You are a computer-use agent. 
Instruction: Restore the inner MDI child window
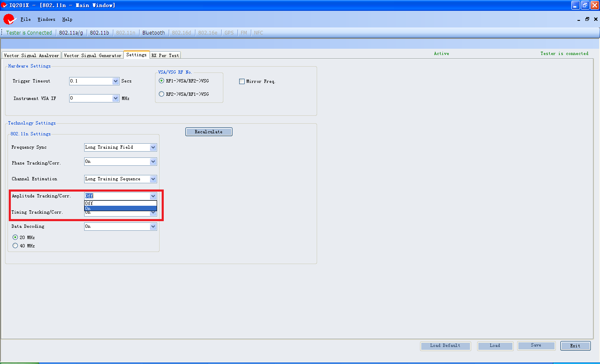pyautogui.click(x=587, y=19)
